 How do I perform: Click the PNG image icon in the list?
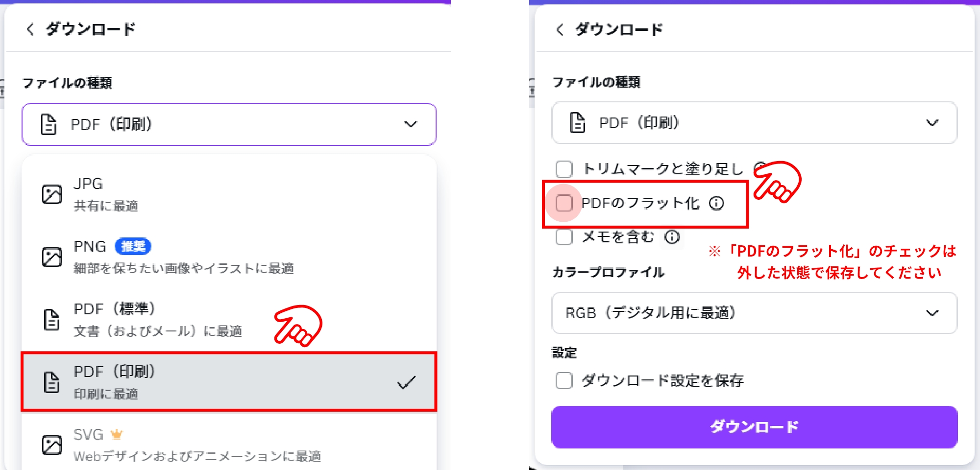[51, 257]
